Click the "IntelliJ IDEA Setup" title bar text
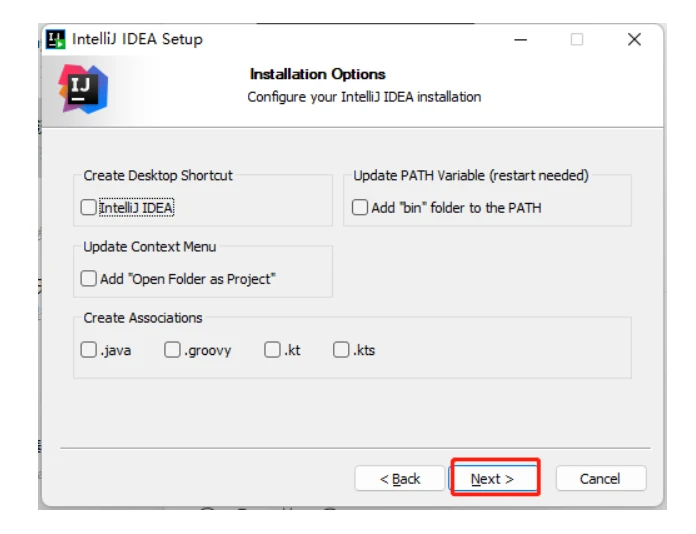696x534 pixels. pyautogui.click(x=137, y=40)
